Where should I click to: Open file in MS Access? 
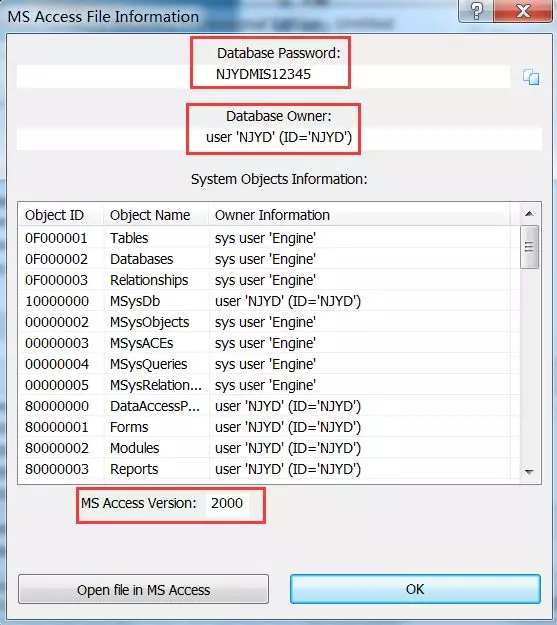click(143, 589)
